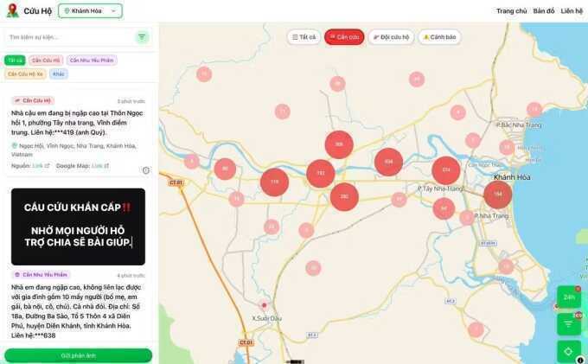Screen dimensions: 588x364
Task: Expand the green map filter list button
Action: coord(569,324)
